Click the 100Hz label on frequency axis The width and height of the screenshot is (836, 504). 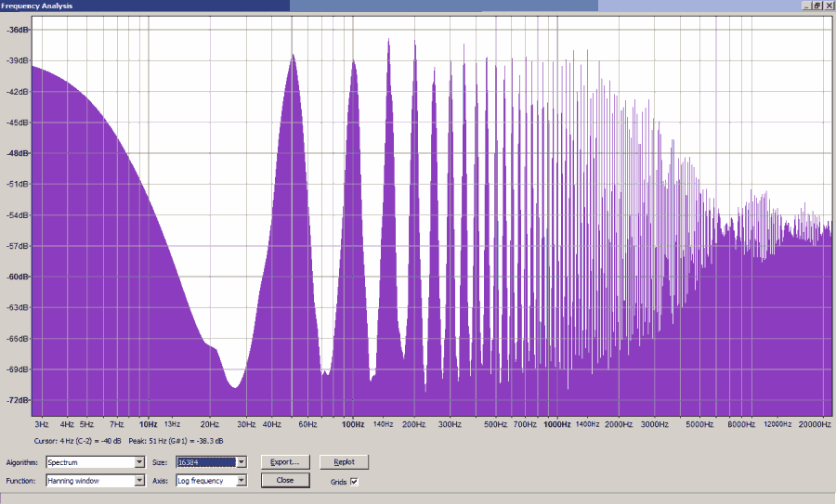[x=352, y=424]
